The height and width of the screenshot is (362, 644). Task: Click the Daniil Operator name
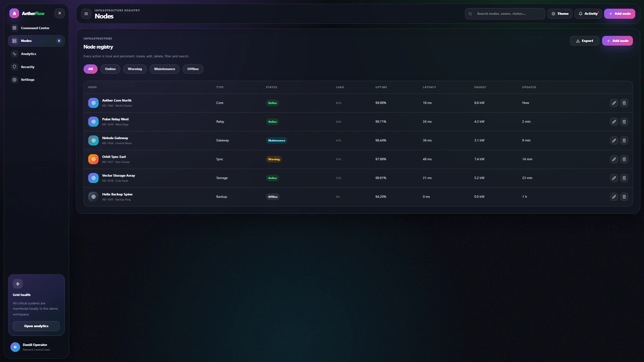coord(35,345)
